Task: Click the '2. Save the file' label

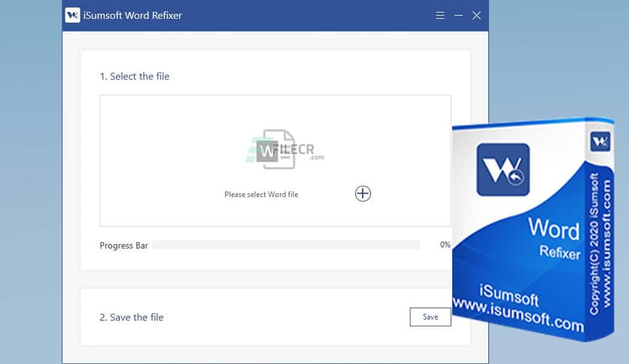Action: [132, 317]
